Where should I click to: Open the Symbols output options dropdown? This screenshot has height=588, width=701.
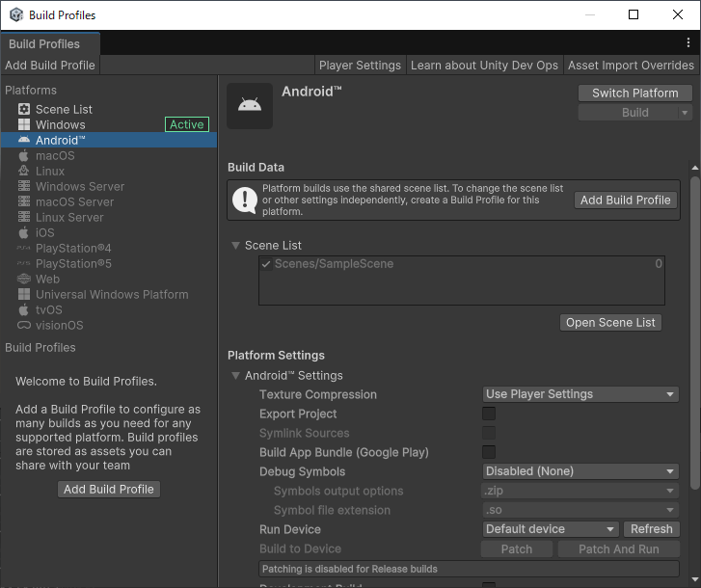click(x=580, y=491)
